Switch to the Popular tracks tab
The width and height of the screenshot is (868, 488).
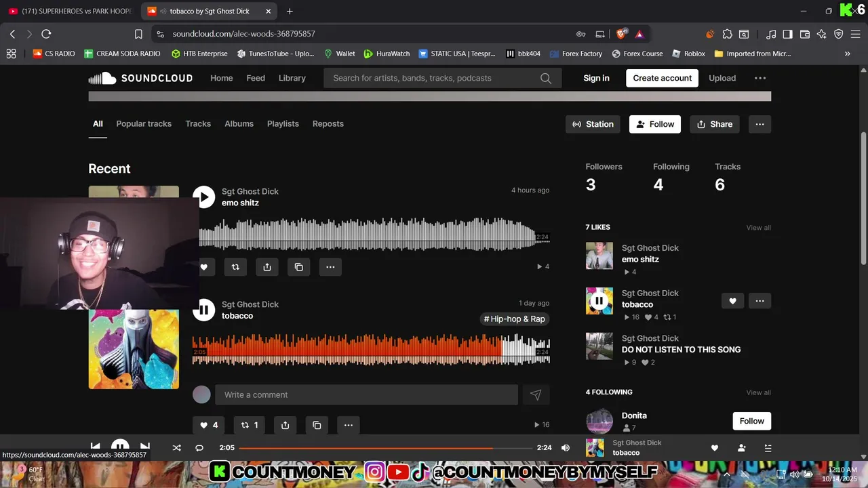tap(144, 123)
